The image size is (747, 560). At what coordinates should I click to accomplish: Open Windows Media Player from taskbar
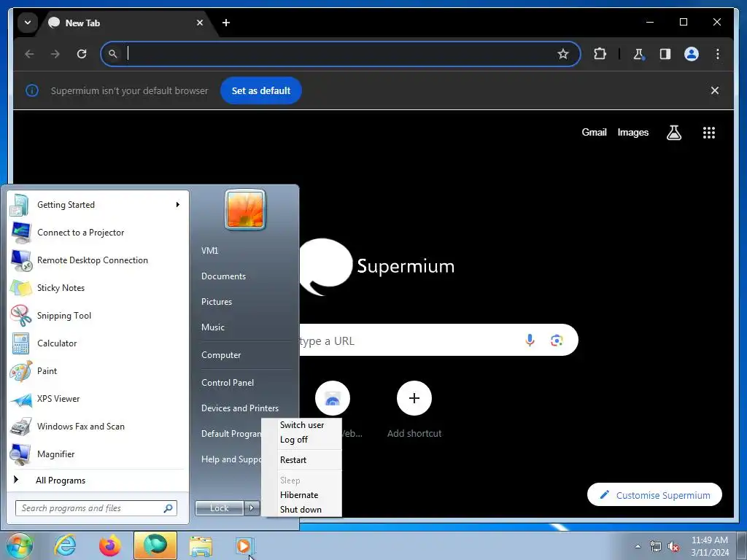pyautogui.click(x=244, y=545)
